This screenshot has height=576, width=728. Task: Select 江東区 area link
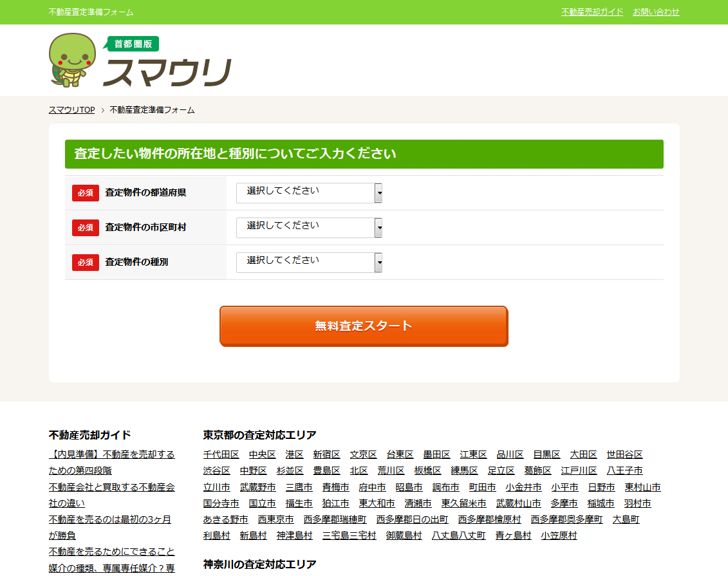point(473,454)
